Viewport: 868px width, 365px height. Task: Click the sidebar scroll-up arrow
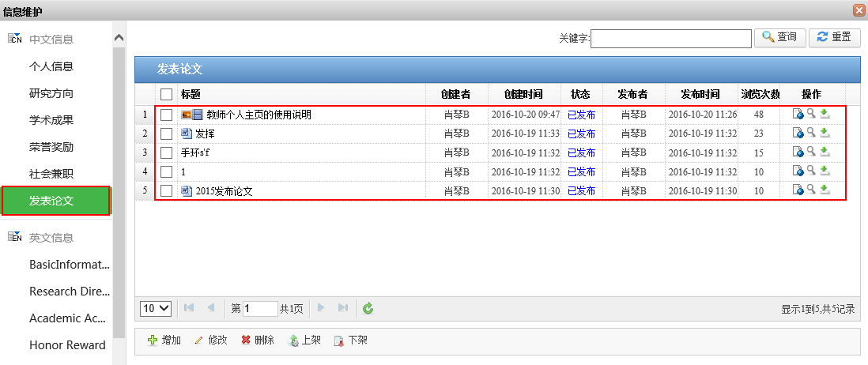tap(119, 38)
